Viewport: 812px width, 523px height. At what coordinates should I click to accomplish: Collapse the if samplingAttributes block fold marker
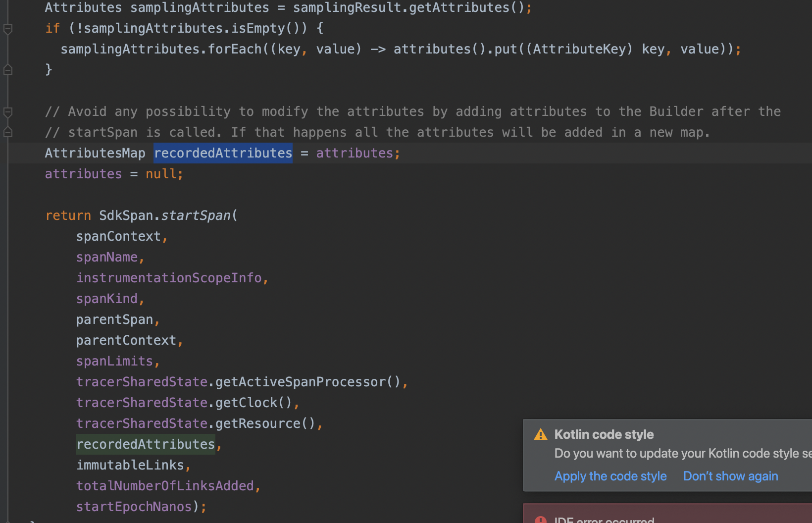click(x=8, y=29)
